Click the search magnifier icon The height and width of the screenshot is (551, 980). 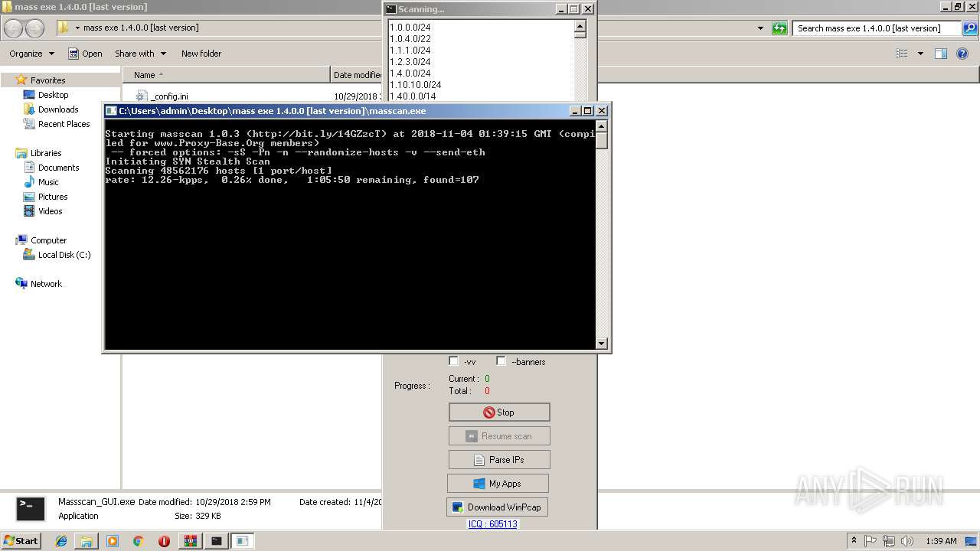point(971,28)
